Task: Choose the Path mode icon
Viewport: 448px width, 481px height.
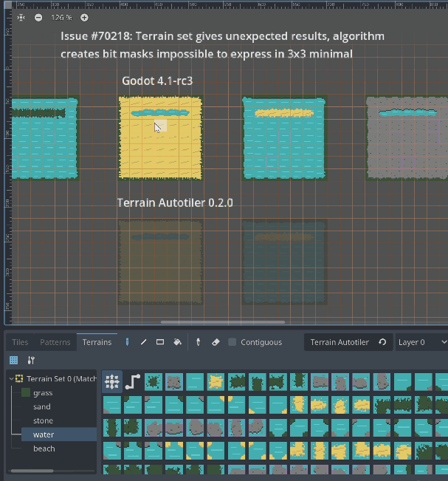Action: click(133, 382)
